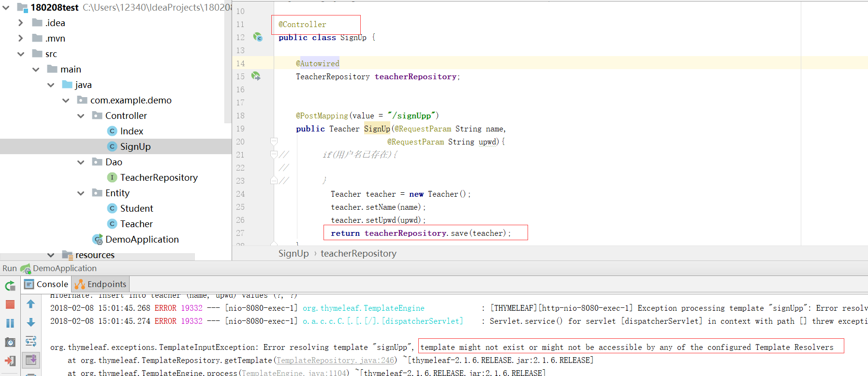Stop the running DemoApplication process
This screenshot has height=376, width=868.
click(10, 304)
